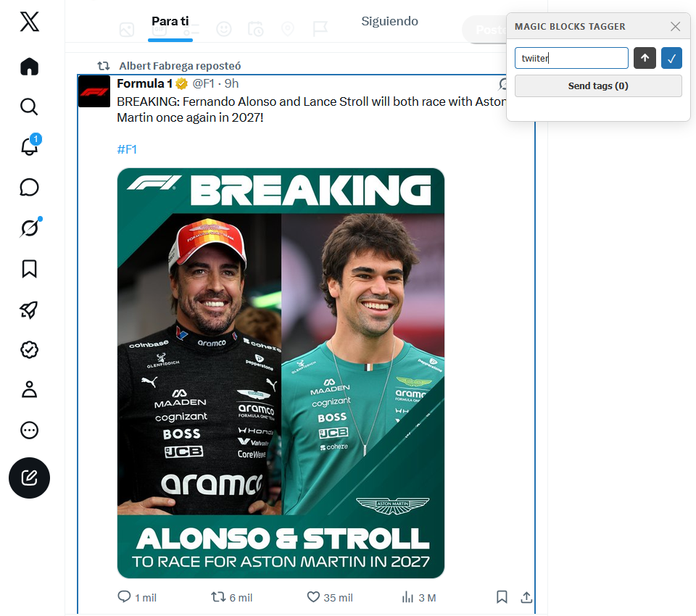Click the X logo in sidebar

pyautogui.click(x=29, y=21)
